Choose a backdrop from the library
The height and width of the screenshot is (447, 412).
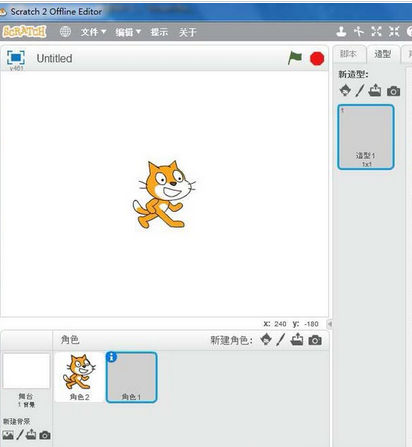8,435
